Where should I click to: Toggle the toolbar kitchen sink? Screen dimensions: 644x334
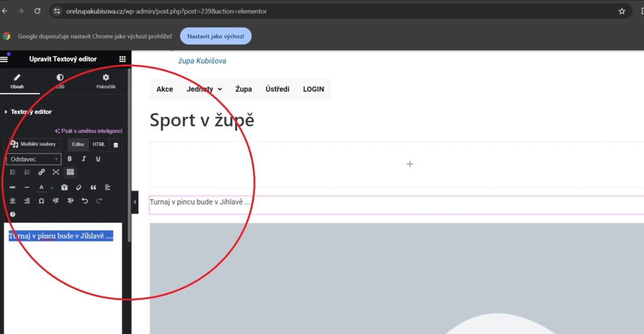click(70, 172)
